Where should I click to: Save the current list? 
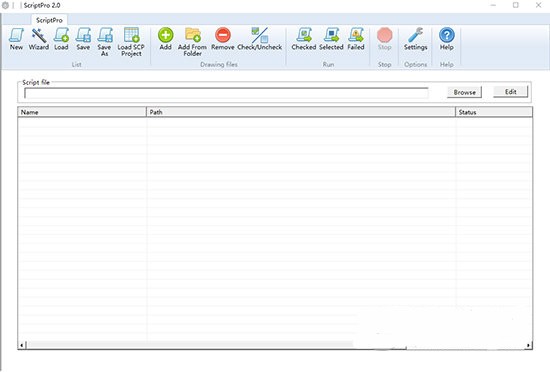(x=83, y=39)
